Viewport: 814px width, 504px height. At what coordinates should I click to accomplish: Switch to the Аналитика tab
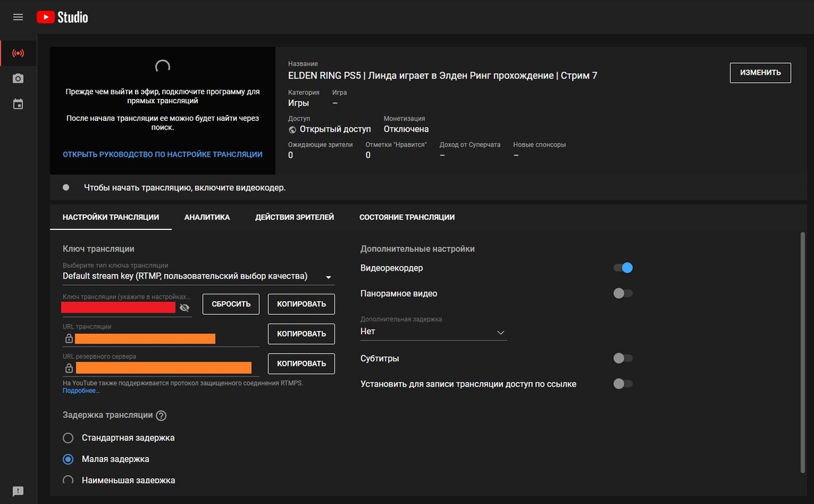pos(207,217)
